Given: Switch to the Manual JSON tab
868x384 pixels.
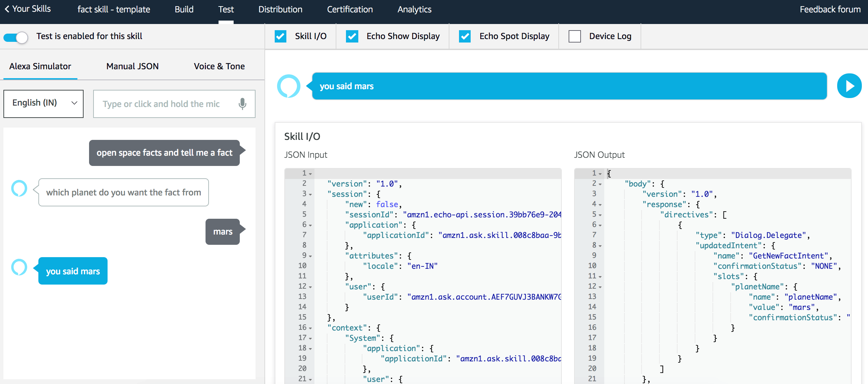Looking at the screenshot, I should tap(132, 66).
